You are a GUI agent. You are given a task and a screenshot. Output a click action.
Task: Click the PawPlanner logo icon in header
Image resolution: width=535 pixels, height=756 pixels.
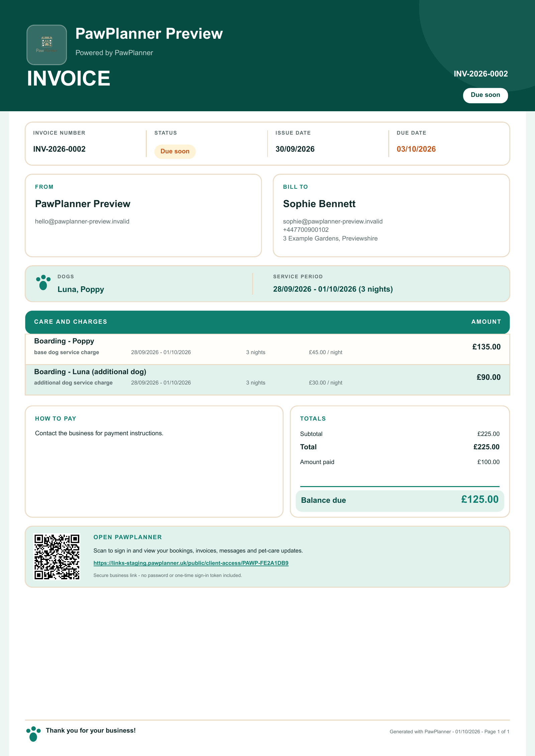(47, 45)
